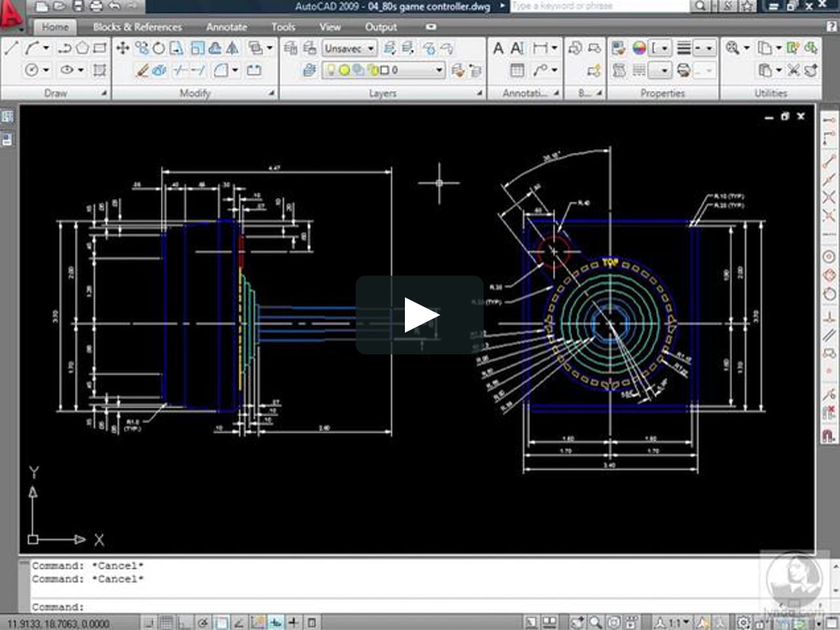Image resolution: width=840 pixels, height=630 pixels.
Task: Click the search magnifier icon in title bar
Action: click(x=700, y=6)
